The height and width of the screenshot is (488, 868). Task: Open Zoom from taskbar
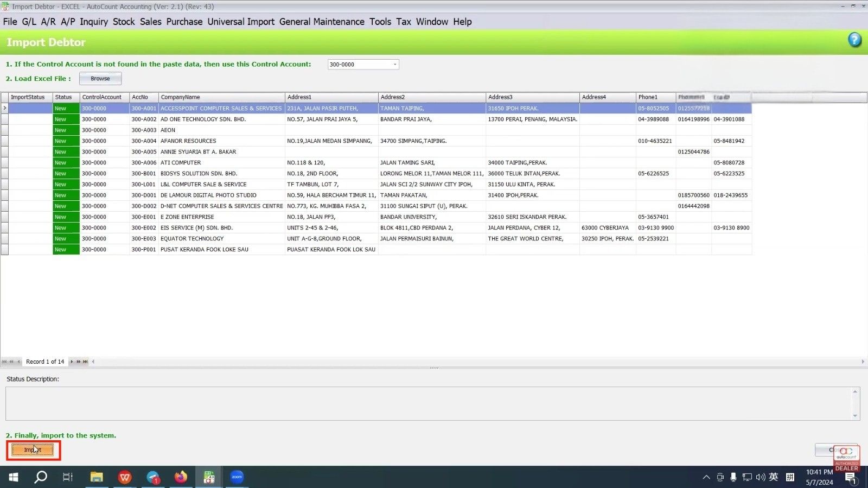click(x=237, y=477)
